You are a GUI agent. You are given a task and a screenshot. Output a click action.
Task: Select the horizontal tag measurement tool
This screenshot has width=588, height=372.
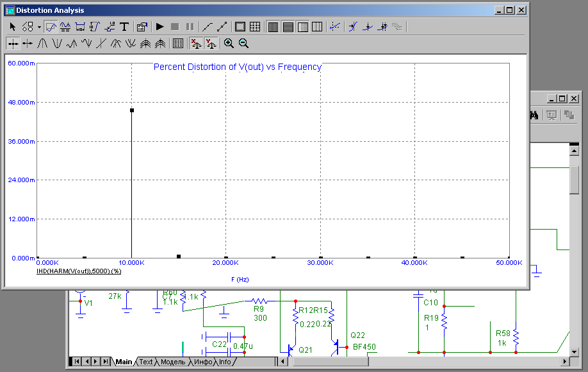[80, 27]
